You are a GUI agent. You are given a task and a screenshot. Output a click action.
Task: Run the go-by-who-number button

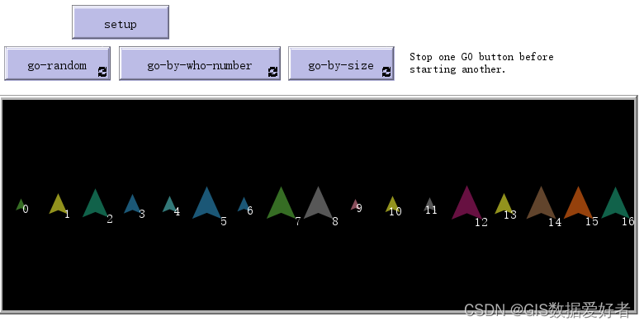(200, 64)
